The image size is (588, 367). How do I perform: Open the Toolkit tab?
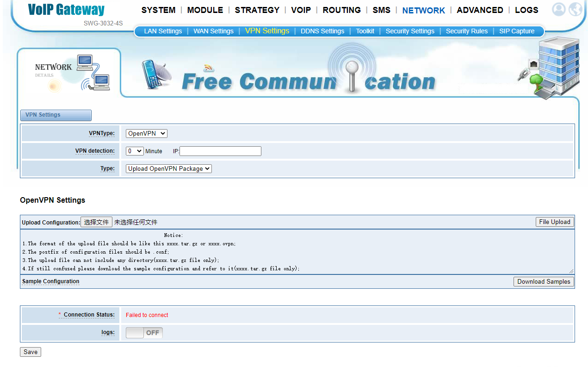pos(365,31)
